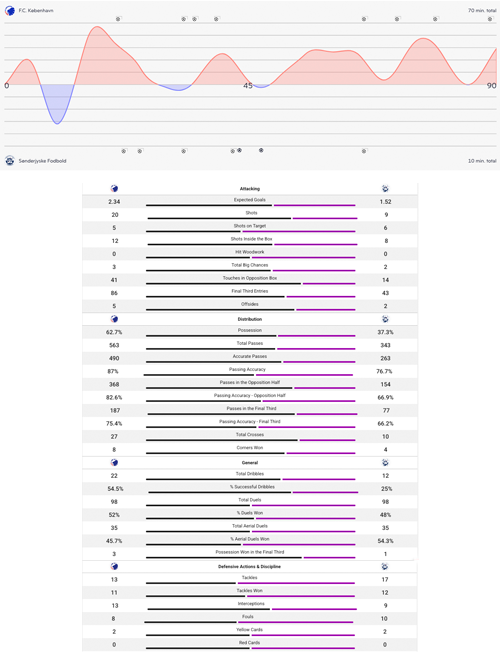Click the Interceptions label
500x654 pixels.
point(251,604)
